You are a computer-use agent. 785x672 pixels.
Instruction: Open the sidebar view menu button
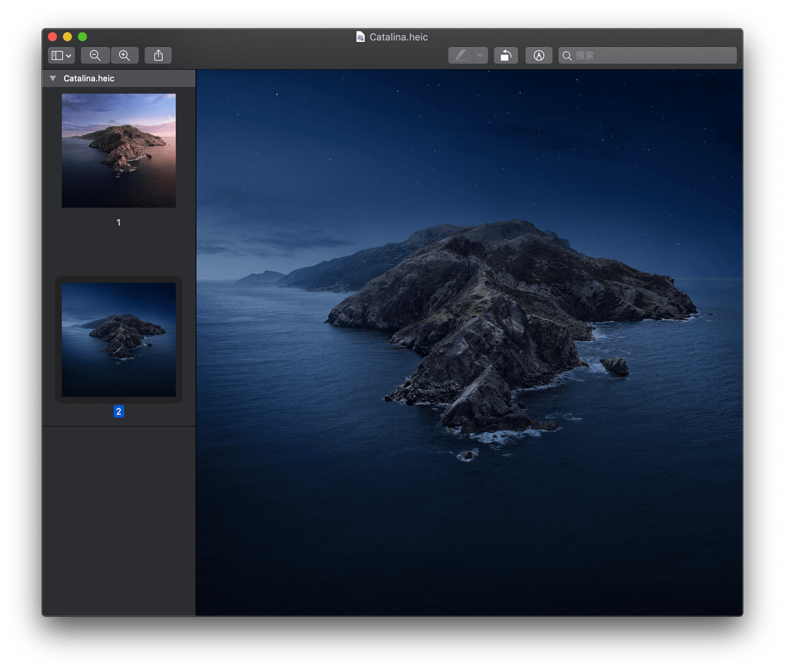[x=61, y=56]
